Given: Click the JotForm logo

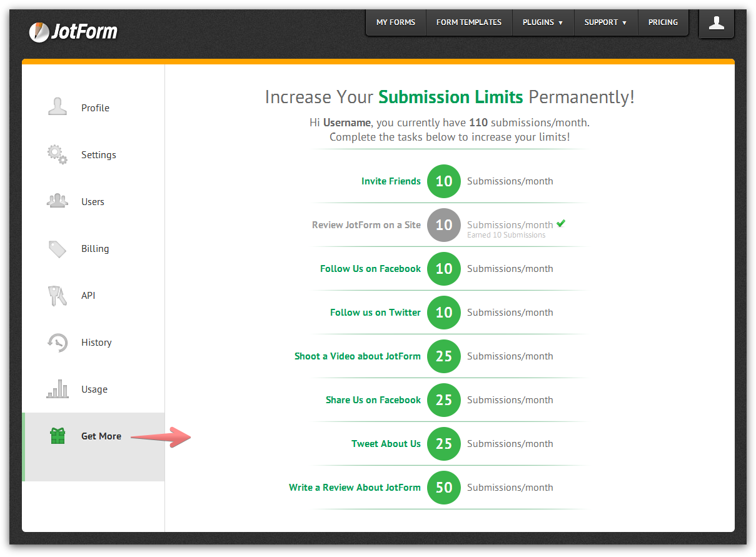Looking at the screenshot, I should point(73,30).
